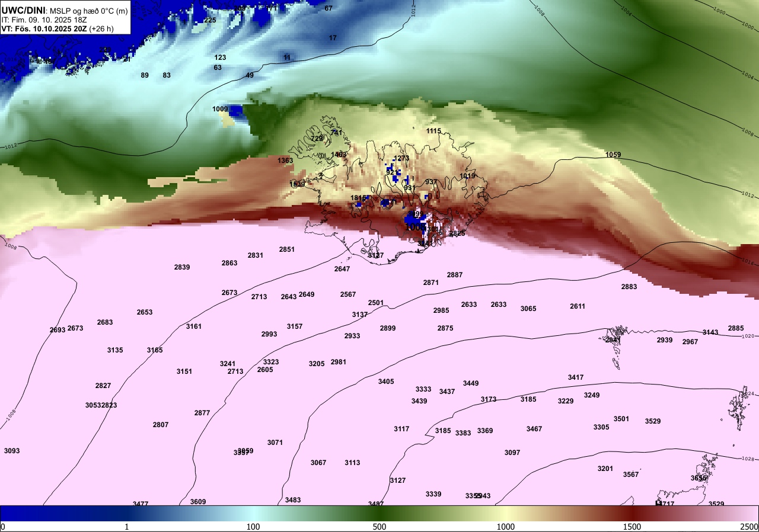Select the '100' tick on the colour scale
This screenshot has height=532, width=759.
click(253, 527)
